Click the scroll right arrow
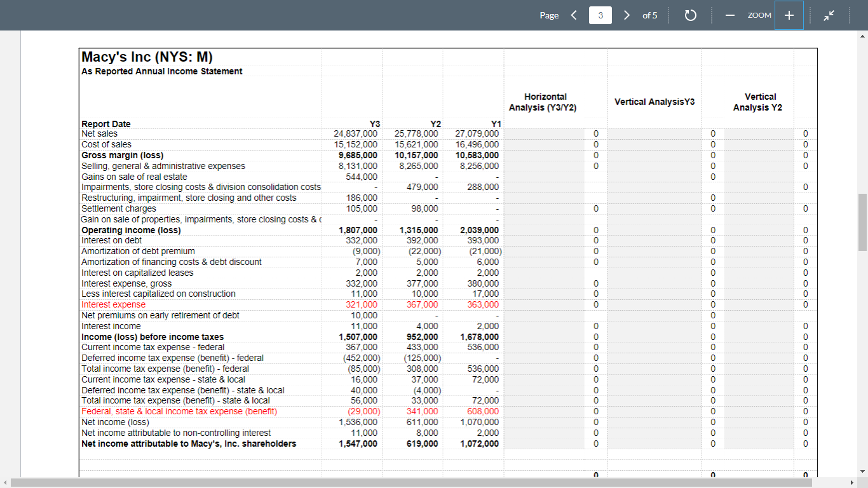This screenshot has height=488, width=868. pyautogui.click(x=852, y=483)
